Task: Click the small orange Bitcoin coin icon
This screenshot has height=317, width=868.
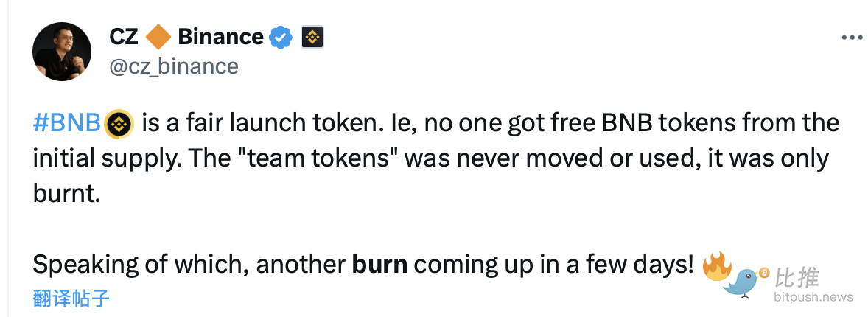Action: pos(764,273)
